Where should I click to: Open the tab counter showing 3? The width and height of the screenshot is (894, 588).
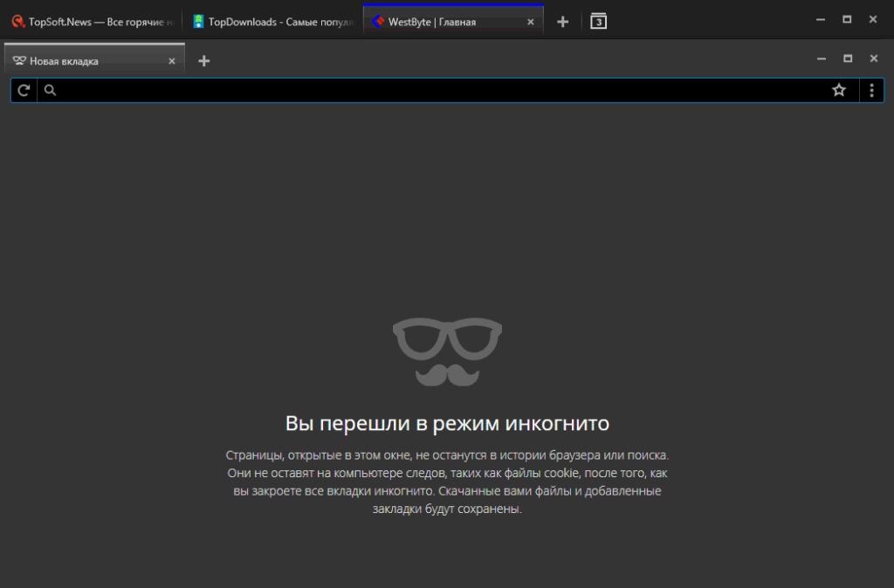coord(598,21)
